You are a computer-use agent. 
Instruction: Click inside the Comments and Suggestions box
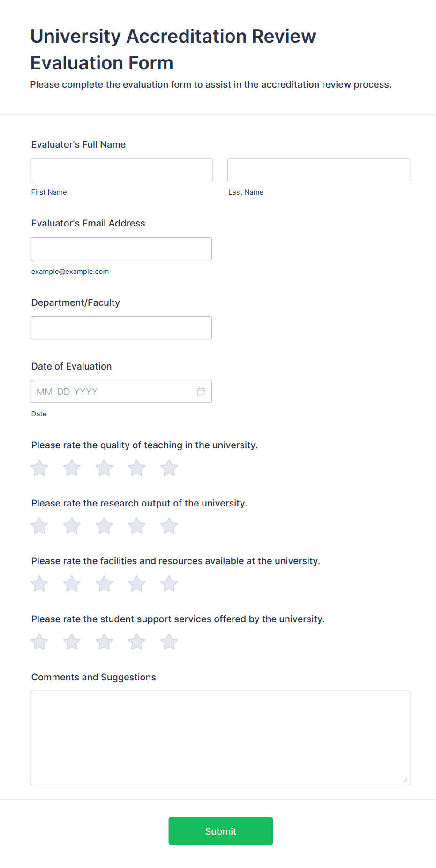[220, 736]
